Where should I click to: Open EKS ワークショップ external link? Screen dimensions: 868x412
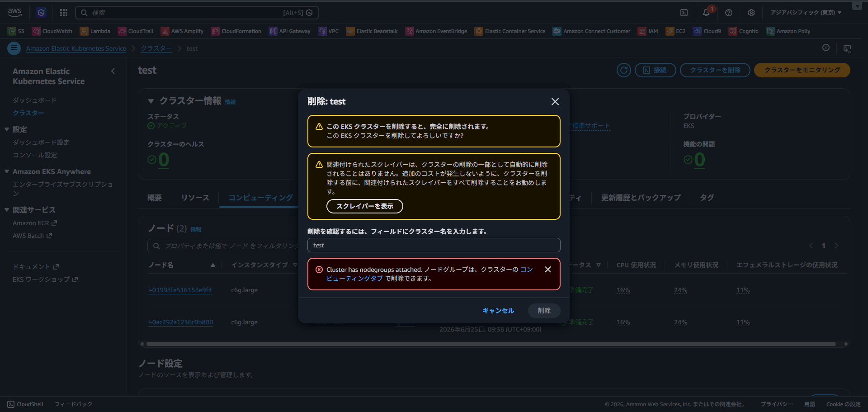[x=45, y=279]
